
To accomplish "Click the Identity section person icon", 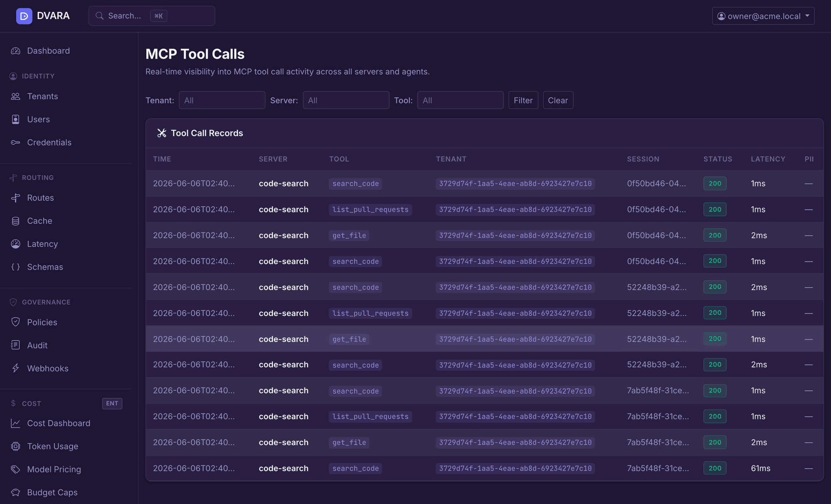I will [x=13, y=76].
